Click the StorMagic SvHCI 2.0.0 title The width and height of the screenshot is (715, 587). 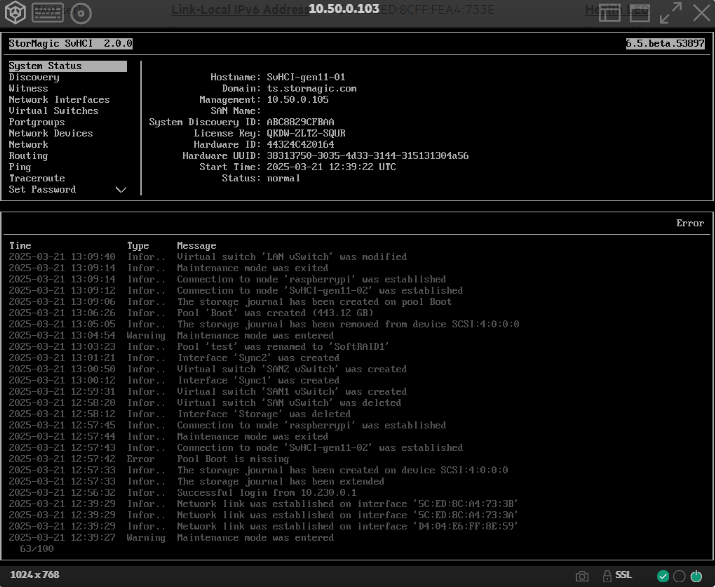(71, 43)
